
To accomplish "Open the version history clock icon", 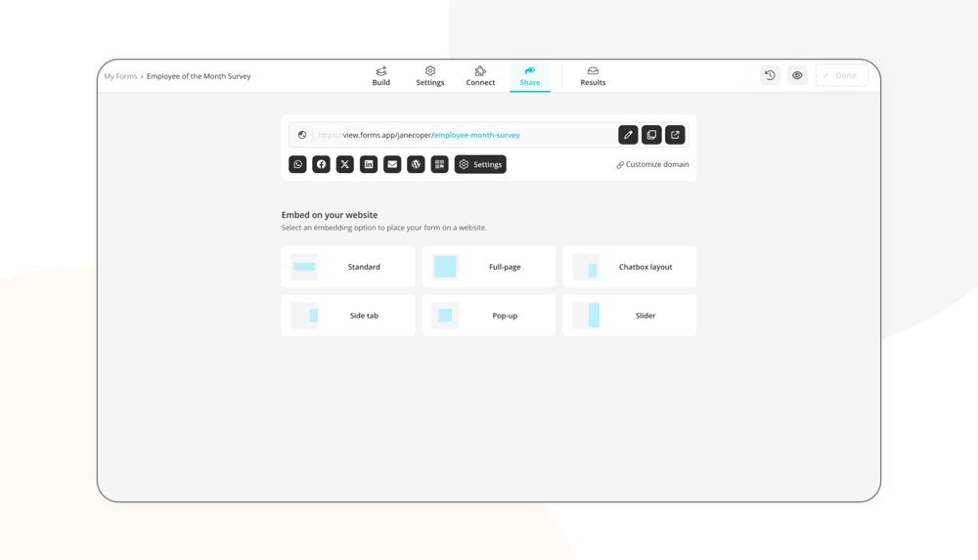I will 770,75.
